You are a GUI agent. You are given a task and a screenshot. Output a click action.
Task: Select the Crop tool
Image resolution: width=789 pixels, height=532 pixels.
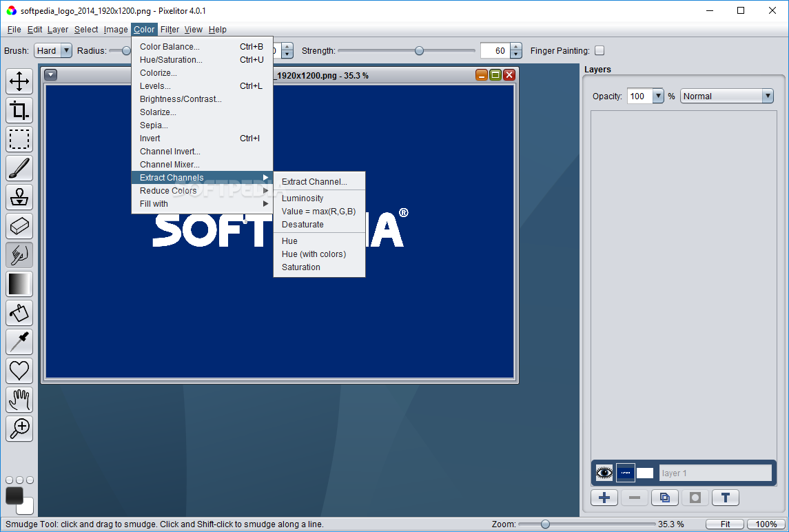click(19, 110)
